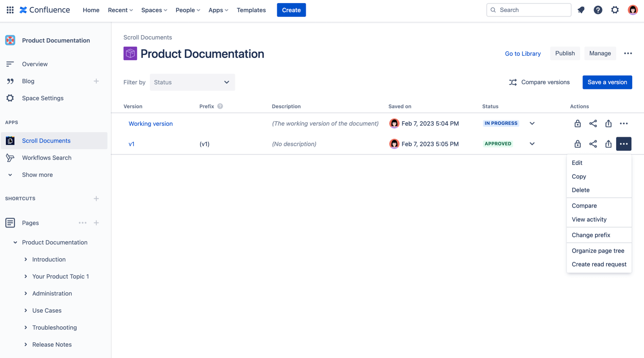Expand the Introduction page tree item

click(x=26, y=259)
